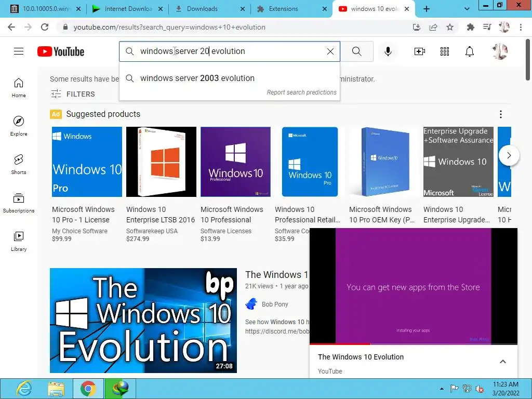Click the My Choice Software seller text
This screenshot has width=532, height=399.
click(79, 231)
